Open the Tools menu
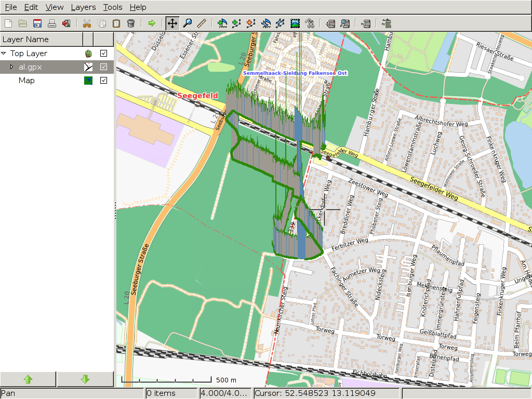 [112, 7]
